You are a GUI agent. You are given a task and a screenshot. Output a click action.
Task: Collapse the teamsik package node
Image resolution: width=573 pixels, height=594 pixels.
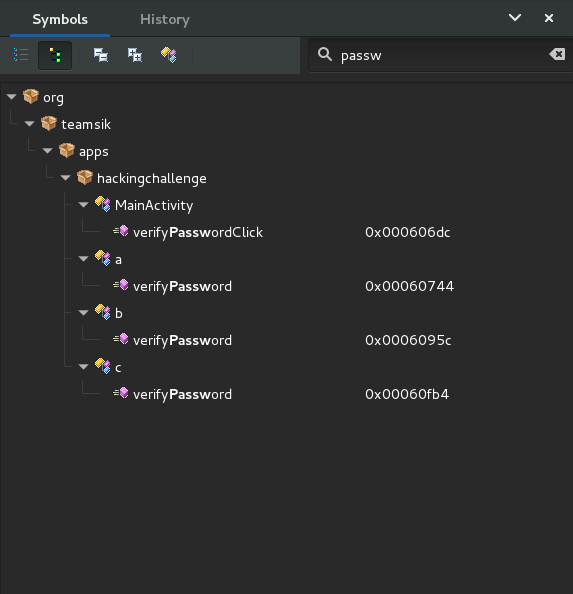29,124
